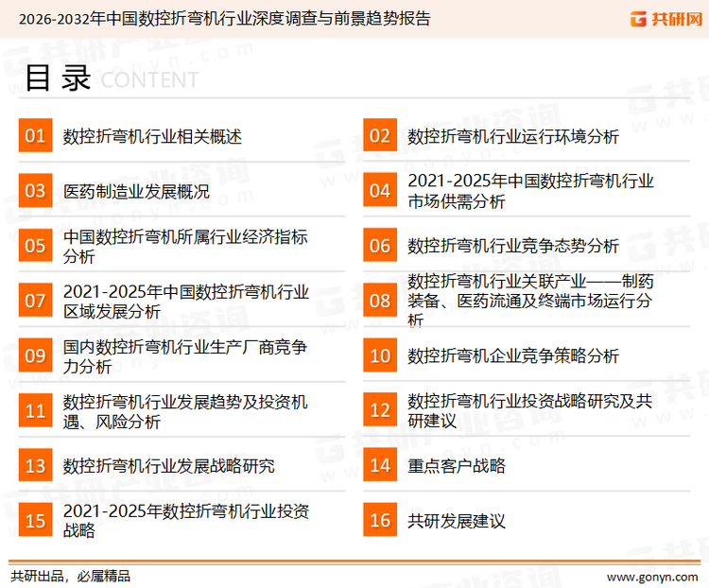Click 共研出品，必属精品 footer slogan
Screen dimensions: 709x588
tap(71, 576)
